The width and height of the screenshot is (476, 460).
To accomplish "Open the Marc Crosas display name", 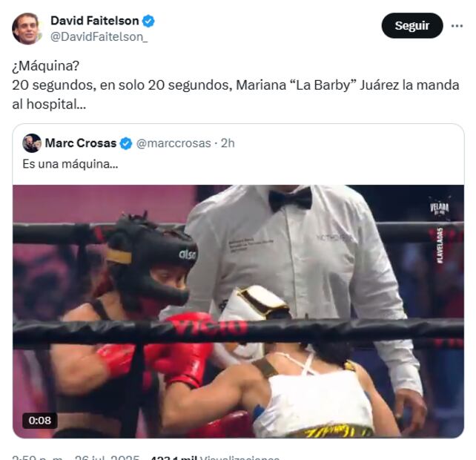I will pos(81,143).
